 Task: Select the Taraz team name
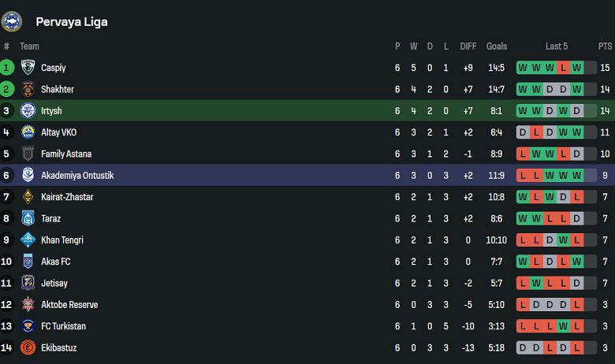point(50,218)
